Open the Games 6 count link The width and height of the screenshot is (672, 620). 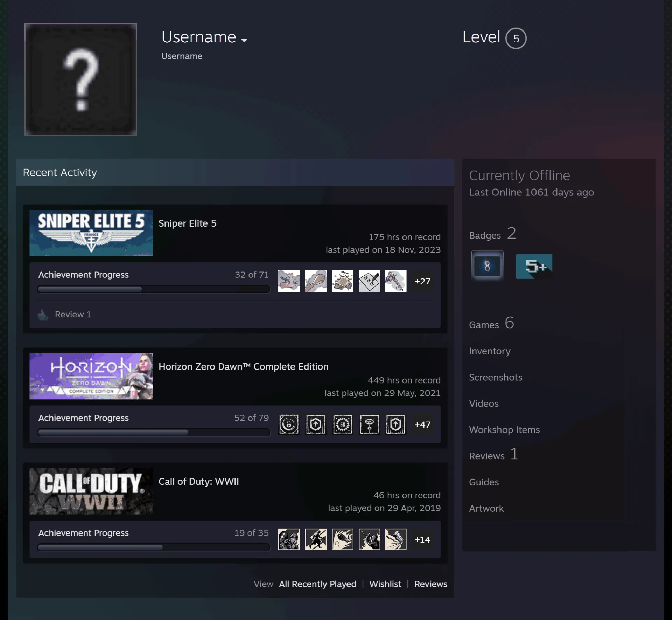coord(492,323)
